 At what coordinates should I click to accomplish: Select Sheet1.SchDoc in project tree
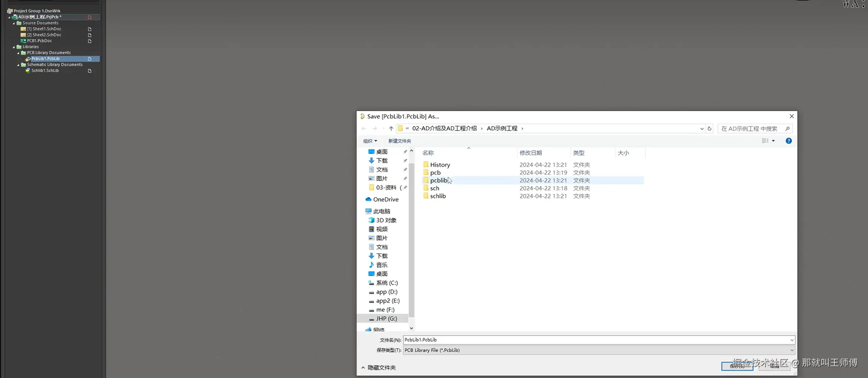pos(44,29)
